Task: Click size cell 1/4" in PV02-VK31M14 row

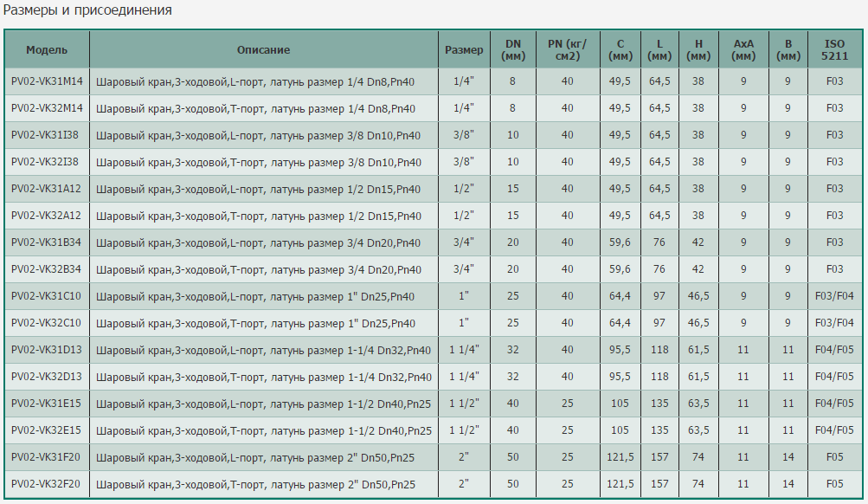Action: (464, 81)
